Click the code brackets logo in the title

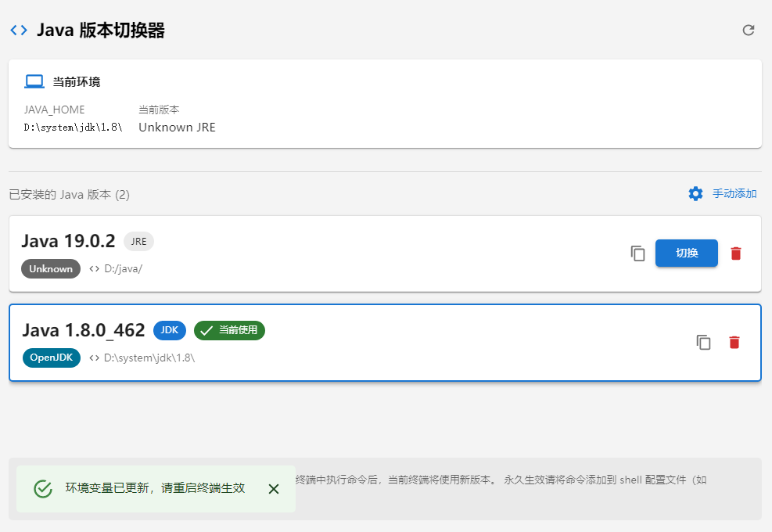tap(19, 31)
